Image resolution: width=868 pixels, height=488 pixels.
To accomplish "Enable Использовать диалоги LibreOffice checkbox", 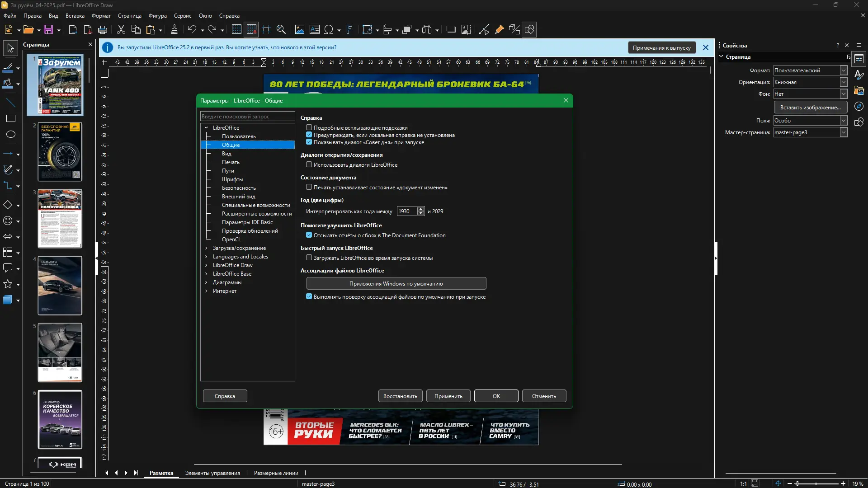I will [309, 164].
